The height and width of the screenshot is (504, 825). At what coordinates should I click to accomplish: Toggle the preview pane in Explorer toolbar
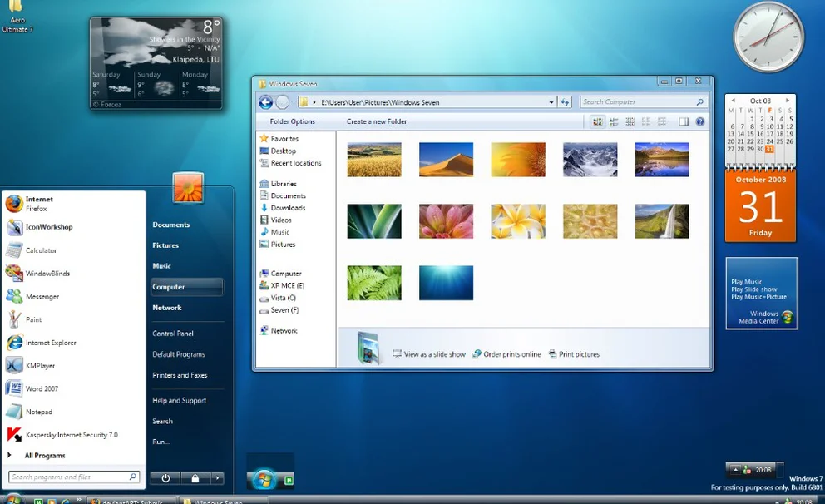pyautogui.click(x=684, y=121)
